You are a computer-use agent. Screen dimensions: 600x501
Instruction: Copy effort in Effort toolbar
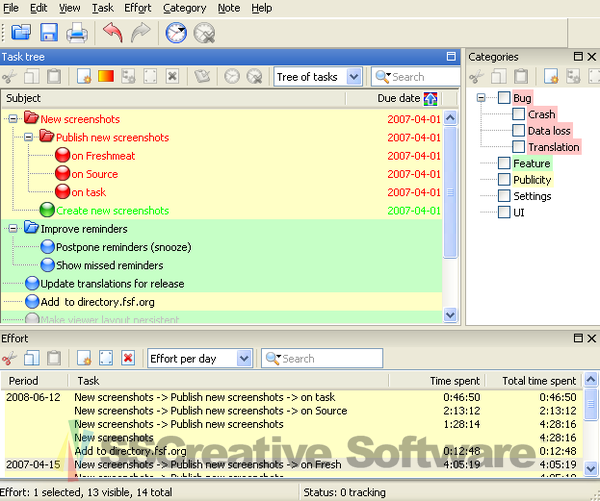click(31, 359)
